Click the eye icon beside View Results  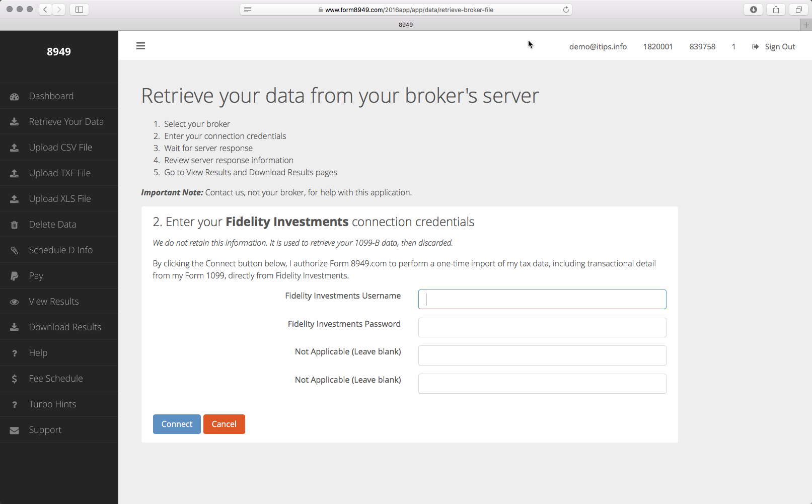pos(15,302)
